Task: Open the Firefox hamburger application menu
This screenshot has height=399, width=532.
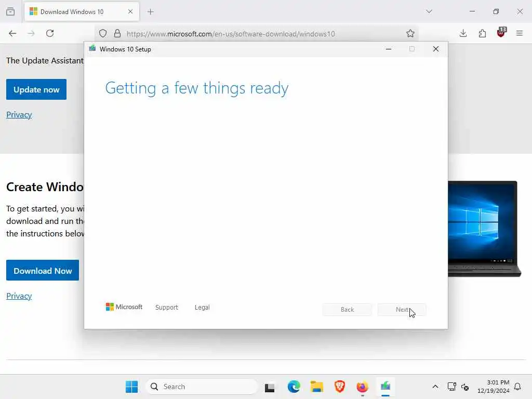Action: [520, 33]
